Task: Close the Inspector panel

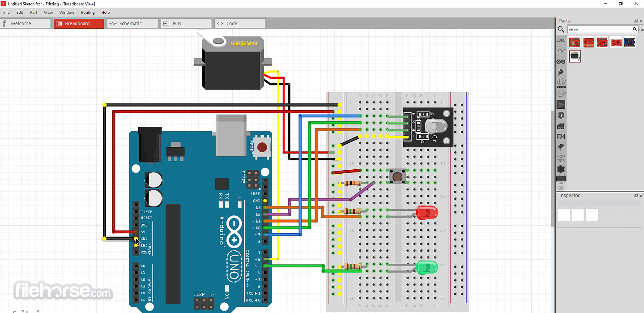Action: click(x=641, y=196)
